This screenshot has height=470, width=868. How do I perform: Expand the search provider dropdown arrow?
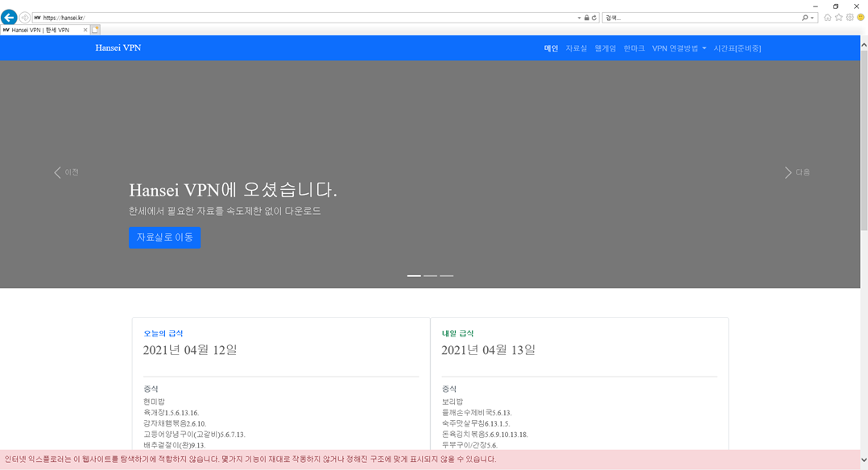click(x=812, y=18)
